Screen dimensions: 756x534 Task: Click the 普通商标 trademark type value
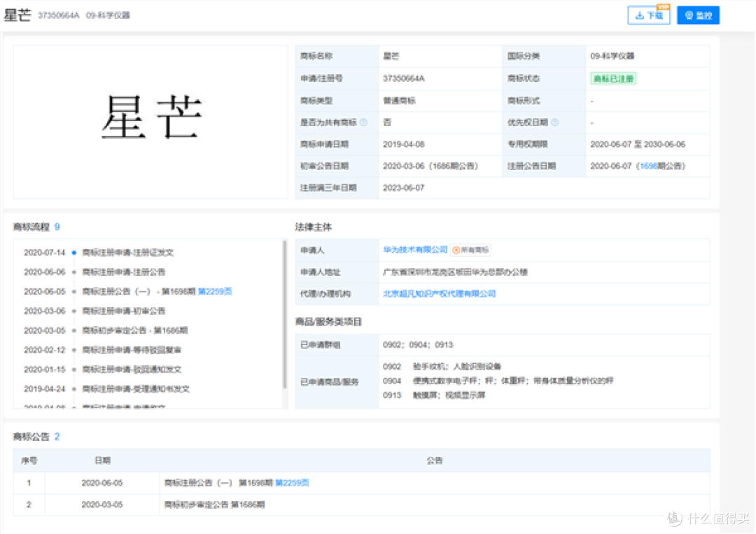coord(399,100)
